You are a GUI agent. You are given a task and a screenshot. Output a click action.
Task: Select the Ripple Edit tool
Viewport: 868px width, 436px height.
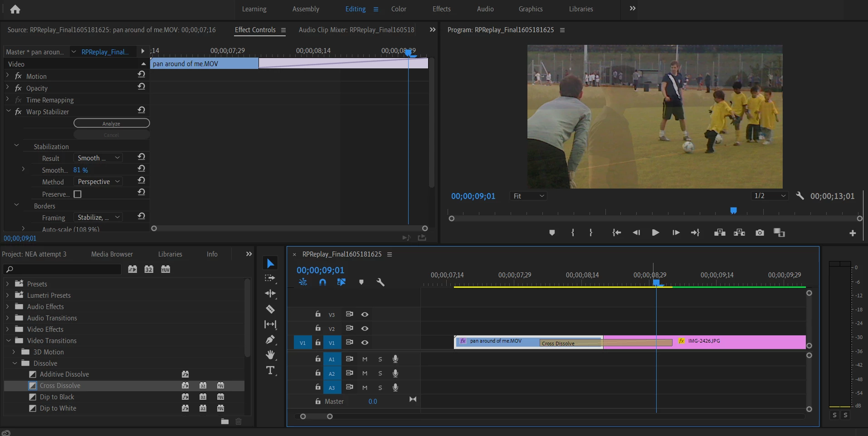[x=270, y=294]
